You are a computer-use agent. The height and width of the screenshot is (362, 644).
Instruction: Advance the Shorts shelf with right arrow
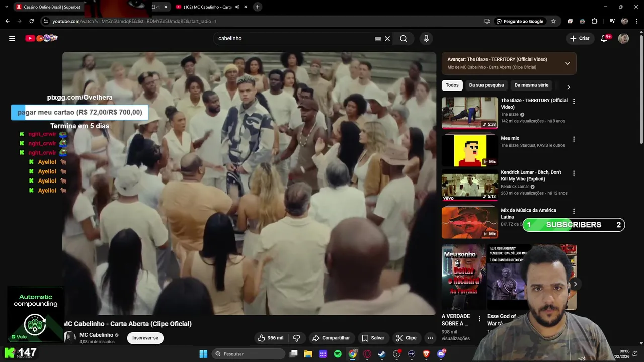[575, 284]
